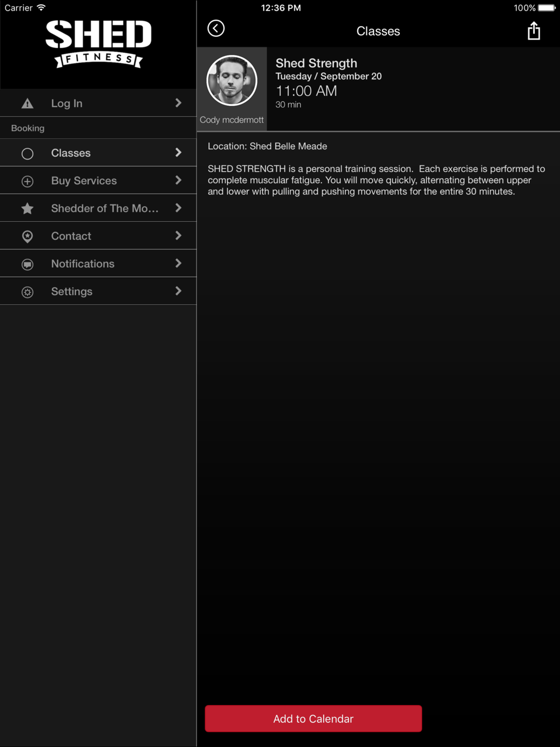The height and width of the screenshot is (747, 560).
Task: Tap the Carrier label in status bar
Action: (18, 8)
